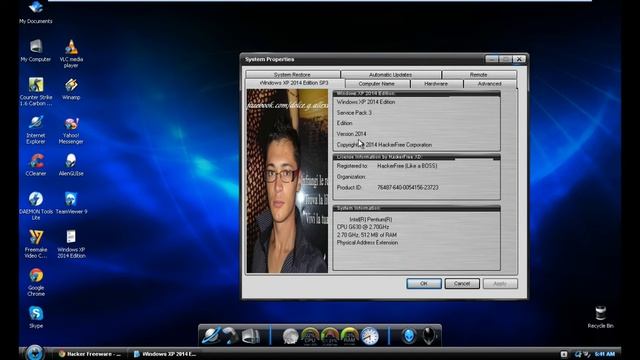Select the Internet Explorer desktop icon
The image size is (640, 360).
pos(36,130)
